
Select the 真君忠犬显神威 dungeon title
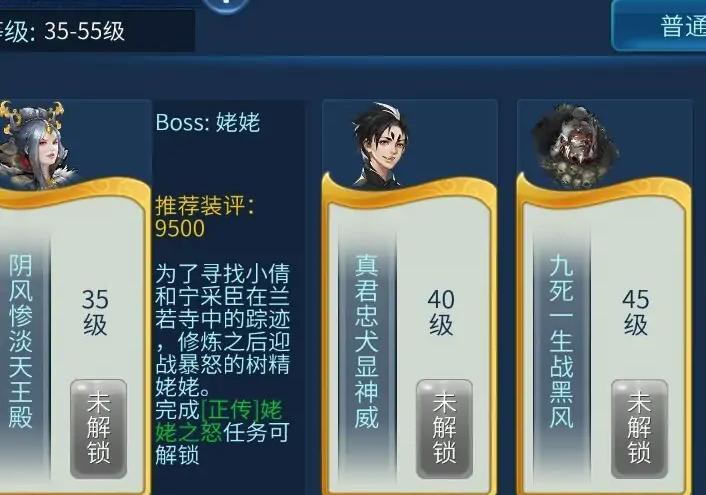tap(366, 341)
